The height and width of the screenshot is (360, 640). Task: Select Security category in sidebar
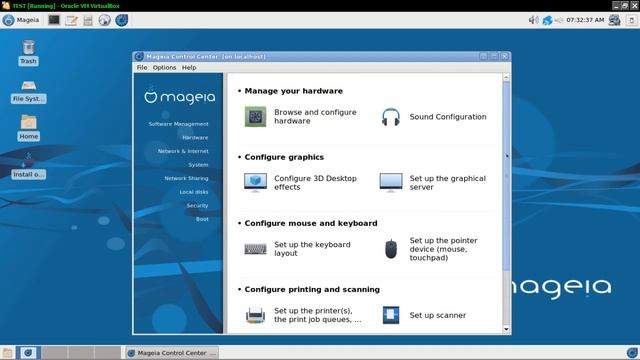tap(197, 205)
